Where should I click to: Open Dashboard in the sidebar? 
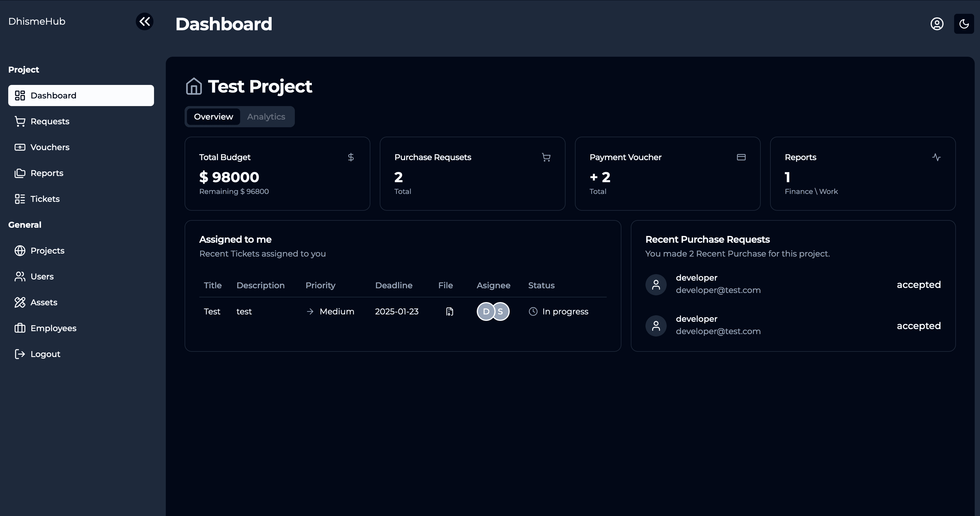point(81,96)
